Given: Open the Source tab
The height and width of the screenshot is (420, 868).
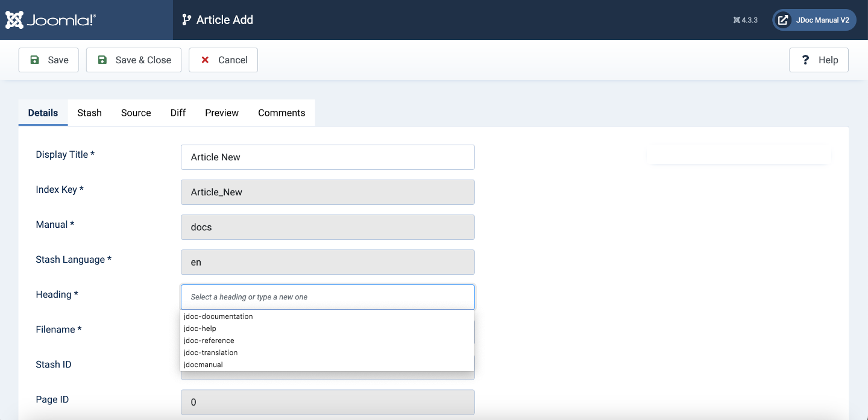Looking at the screenshot, I should pos(136,113).
